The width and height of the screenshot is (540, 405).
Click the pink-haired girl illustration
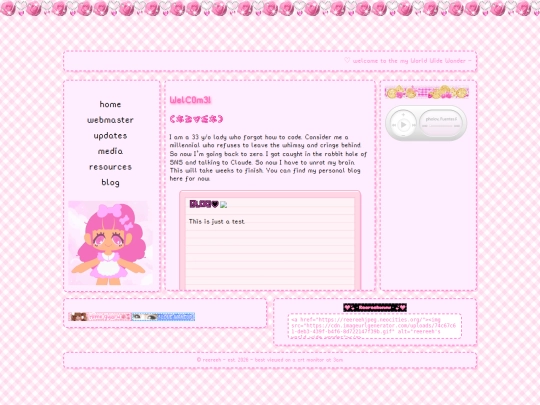click(110, 243)
